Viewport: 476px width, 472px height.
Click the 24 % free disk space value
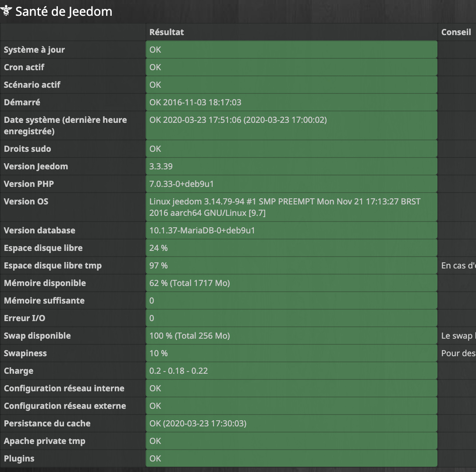[x=158, y=248]
